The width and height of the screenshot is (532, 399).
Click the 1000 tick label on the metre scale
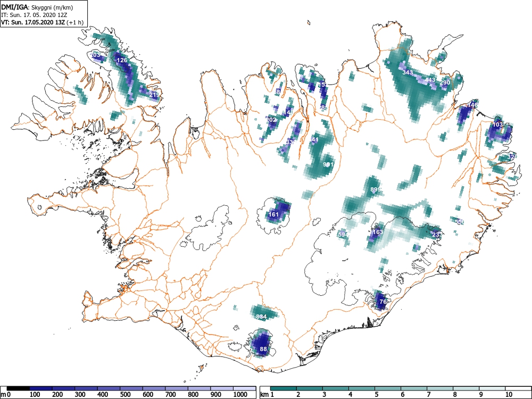(240, 395)
